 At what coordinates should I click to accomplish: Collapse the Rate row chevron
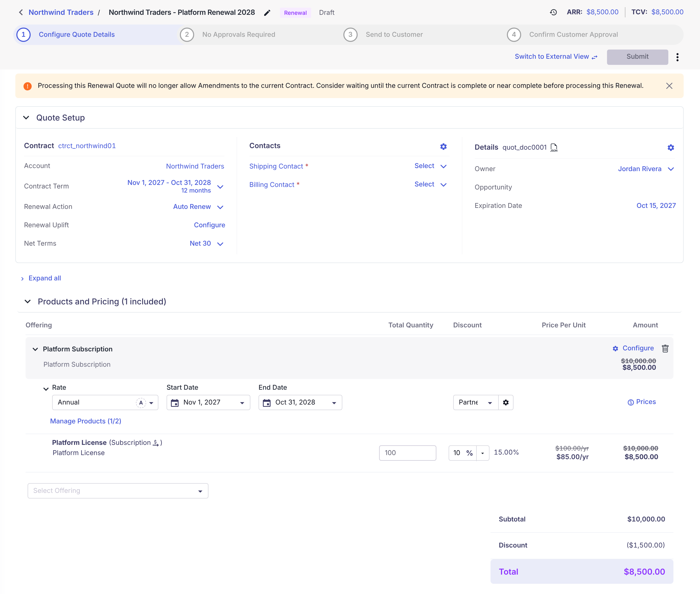[x=46, y=389]
